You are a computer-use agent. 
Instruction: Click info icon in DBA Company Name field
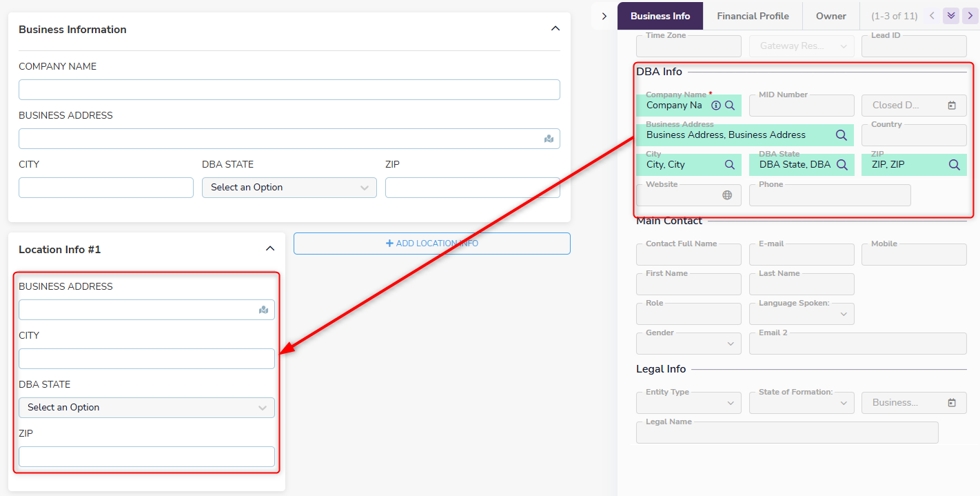716,106
